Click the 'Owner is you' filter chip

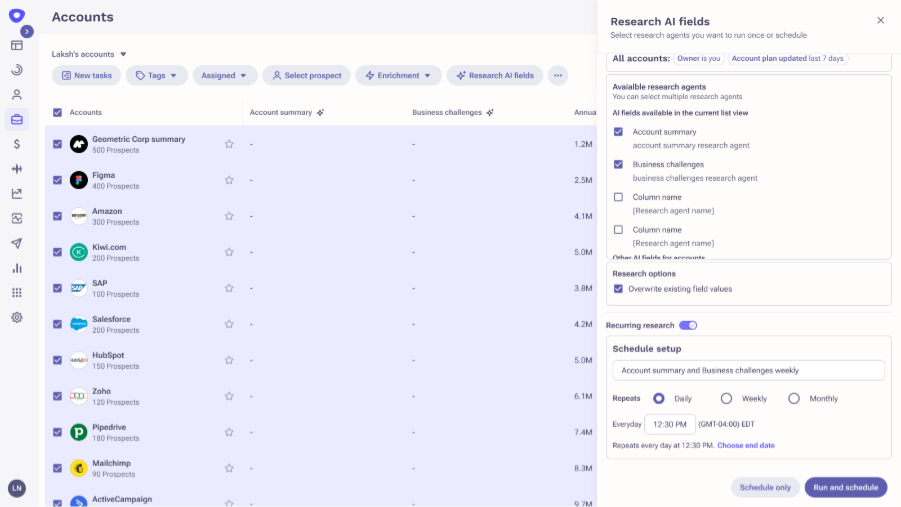698,59
